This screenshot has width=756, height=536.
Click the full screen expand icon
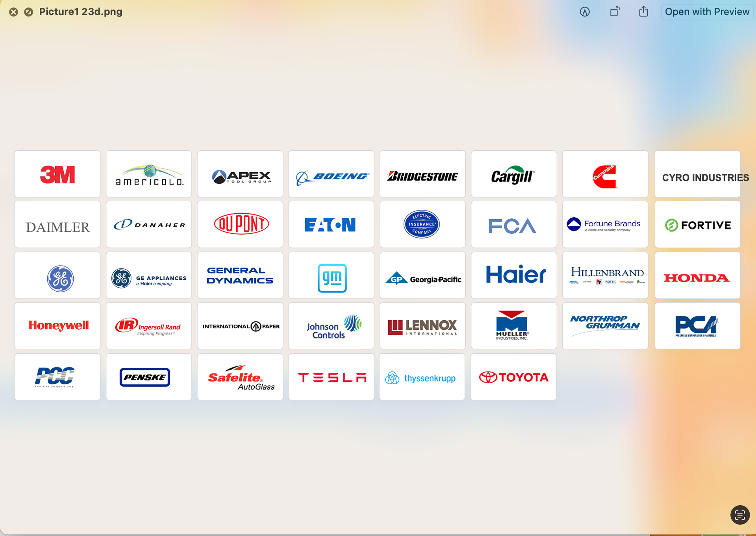[28, 12]
